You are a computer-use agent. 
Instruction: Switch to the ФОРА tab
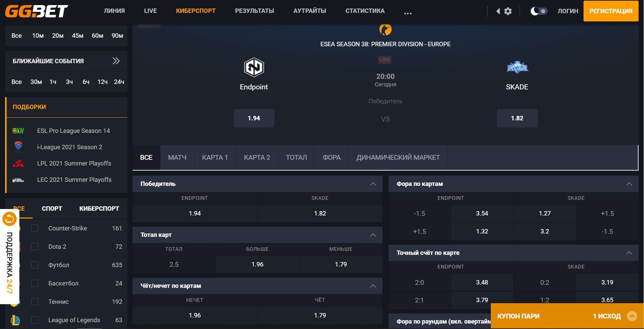pyautogui.click(x=332, y=157)
